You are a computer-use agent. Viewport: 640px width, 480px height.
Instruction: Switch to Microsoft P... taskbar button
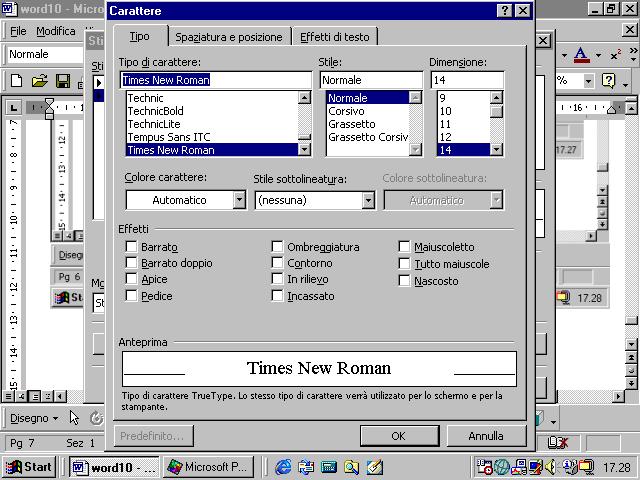tap(208, 467)
